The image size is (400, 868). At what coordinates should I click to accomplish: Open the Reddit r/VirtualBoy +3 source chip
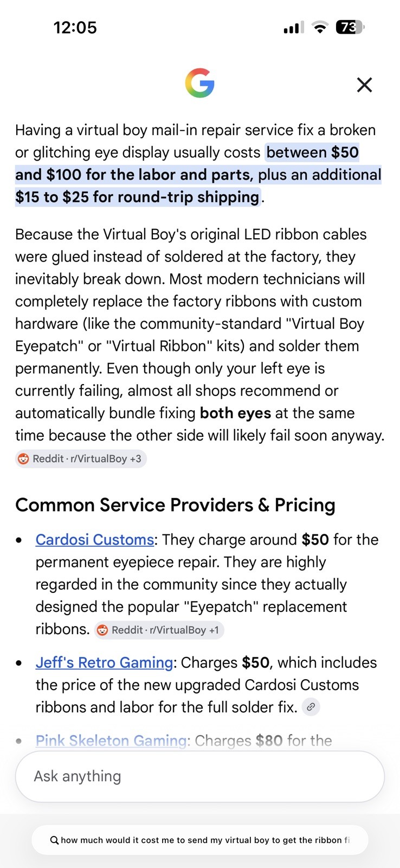(81, 459)
